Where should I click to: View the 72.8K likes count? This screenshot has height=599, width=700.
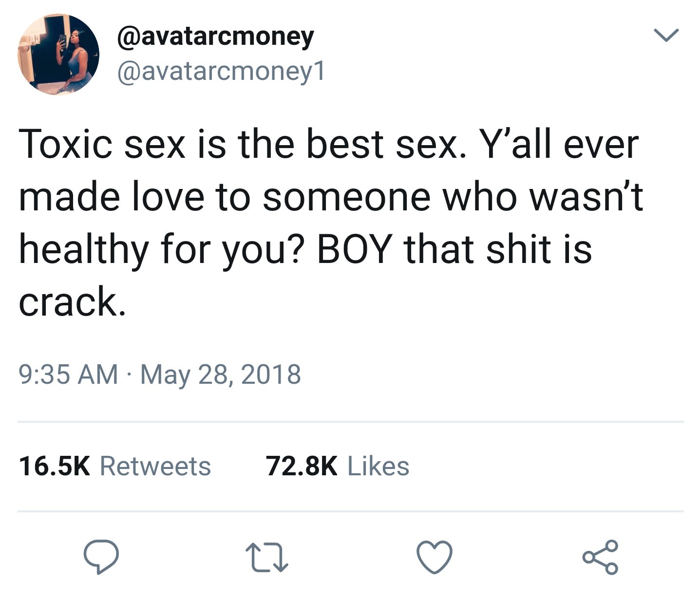click(x=302, y=466)
